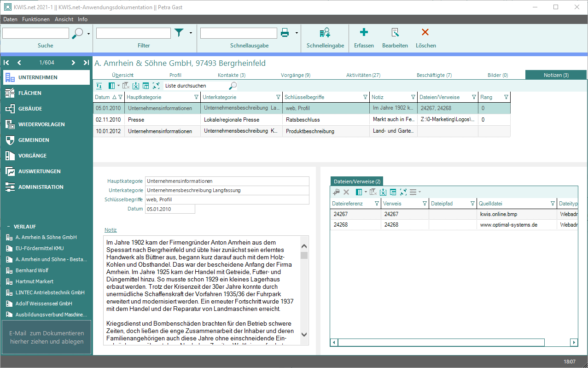Image resolution: width=588 pixels, height=368 pixels.
Task: Click the Schnellausgabe printer icon
Action: [x=285, y=33]
